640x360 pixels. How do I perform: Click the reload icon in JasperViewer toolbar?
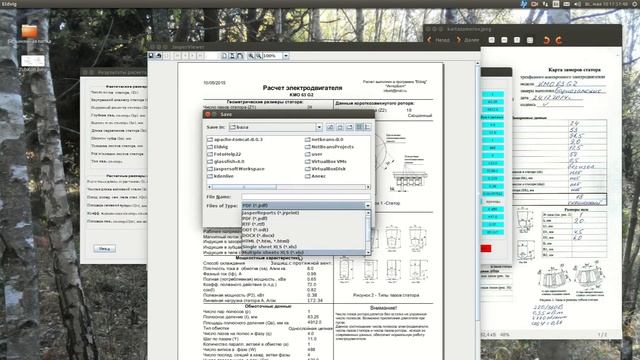tap(167, 56)
